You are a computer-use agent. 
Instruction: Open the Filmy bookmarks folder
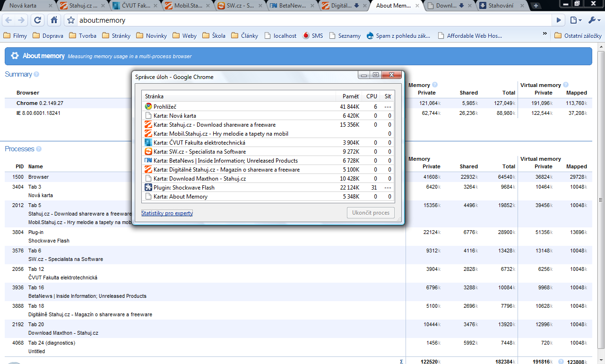15,35
